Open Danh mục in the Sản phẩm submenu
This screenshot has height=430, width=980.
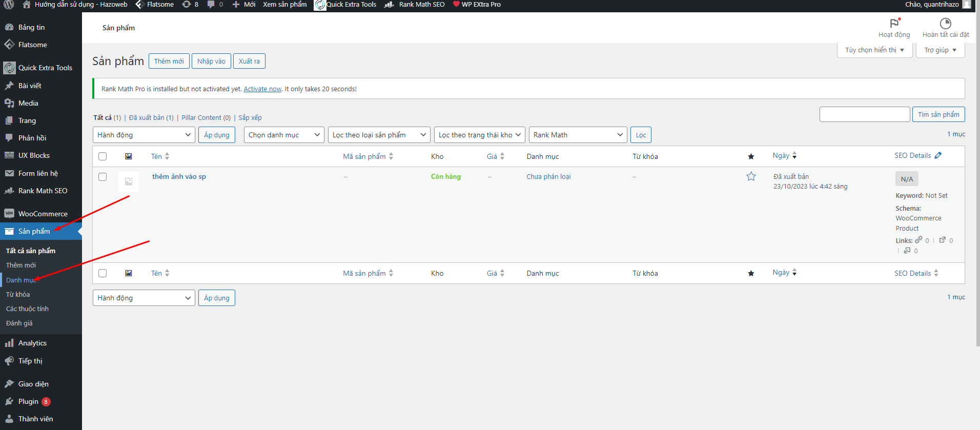click(x=21, y=280)
